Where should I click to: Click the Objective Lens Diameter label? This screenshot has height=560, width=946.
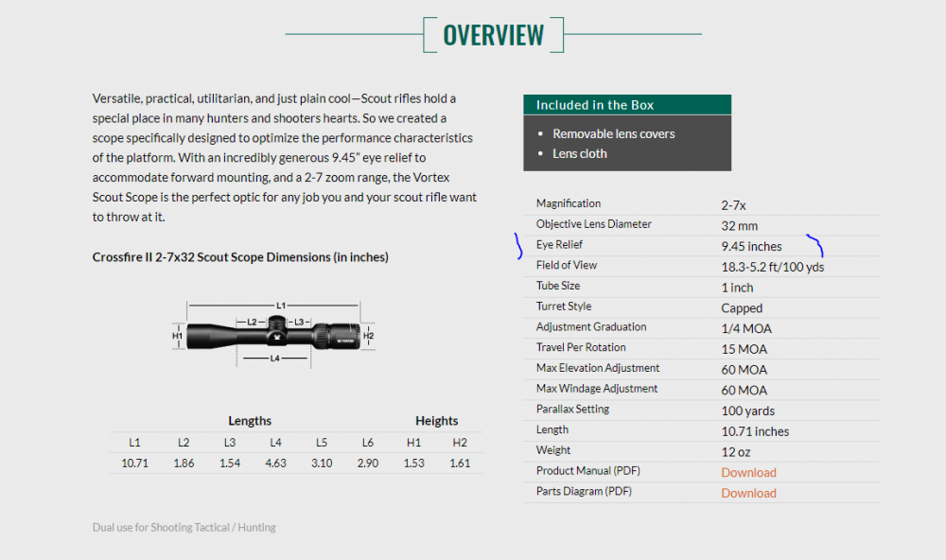point(593,224)
